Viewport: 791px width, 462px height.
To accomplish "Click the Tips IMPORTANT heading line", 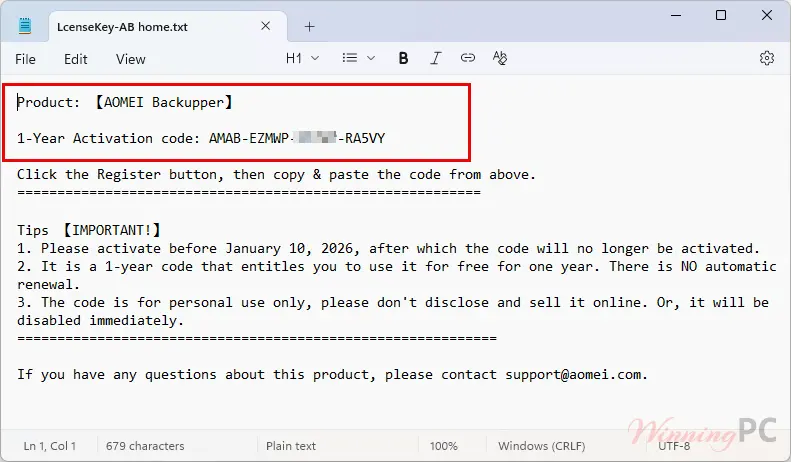I will pos(89,230).
